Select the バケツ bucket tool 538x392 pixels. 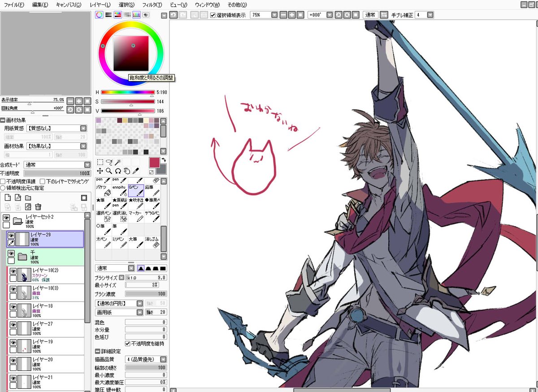pos(103,191)
